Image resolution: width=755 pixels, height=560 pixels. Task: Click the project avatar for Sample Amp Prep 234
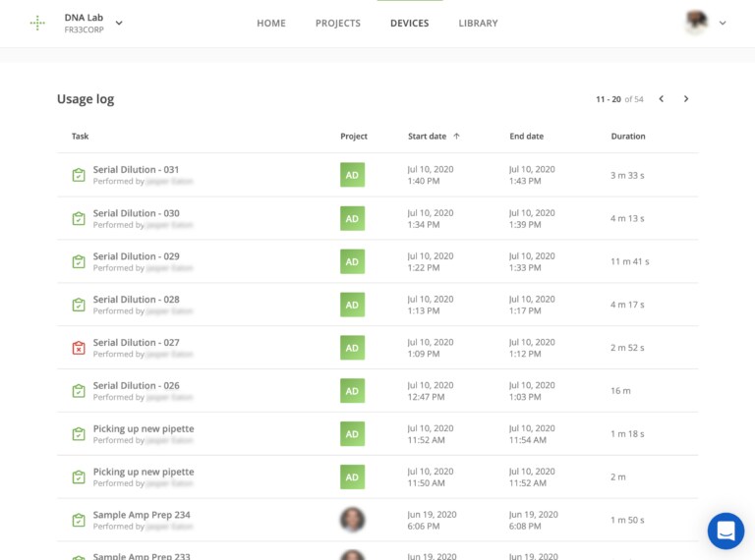[x=352, y=520]
